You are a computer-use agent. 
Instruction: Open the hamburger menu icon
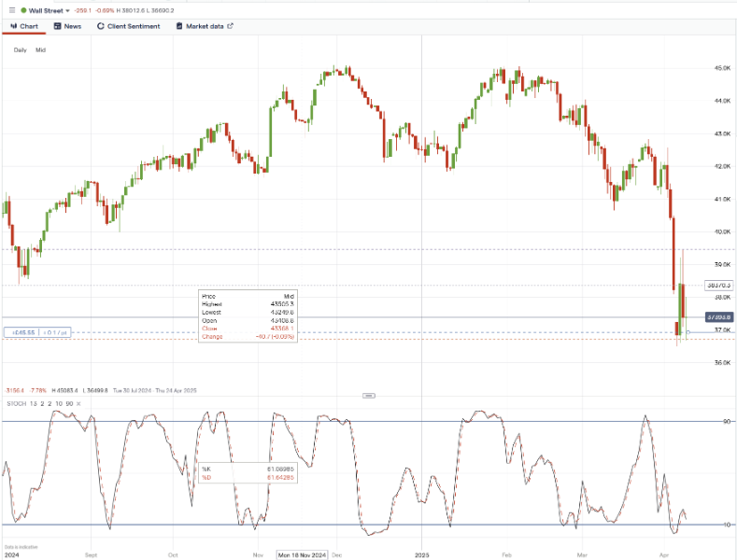pyautogui.click(x=11, y=10)
